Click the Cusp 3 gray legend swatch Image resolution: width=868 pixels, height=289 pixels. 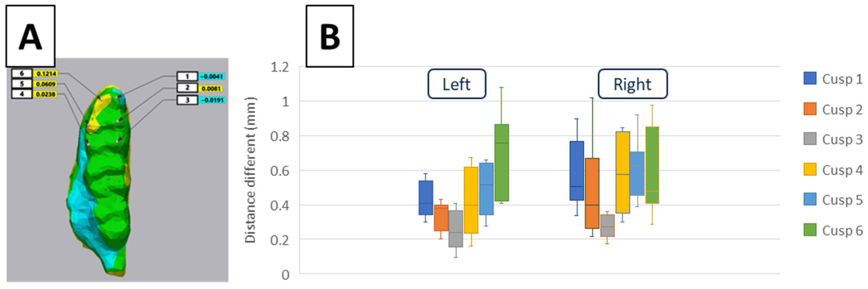click(810, 139)
